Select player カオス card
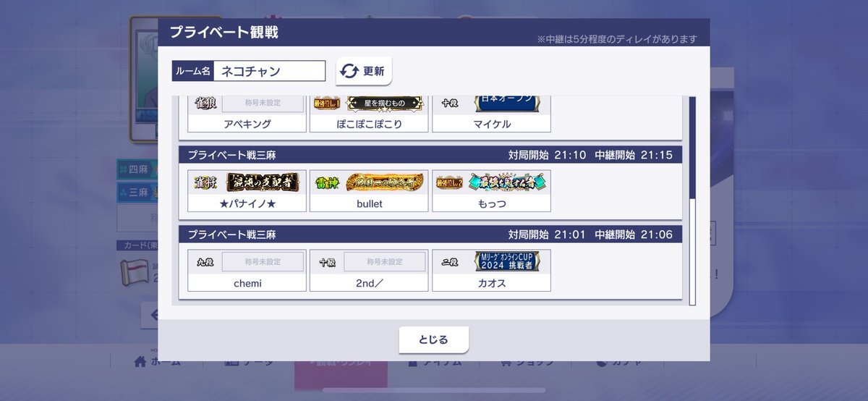The height and width of the screenshot is (401, 868). (x=491, y=271)
